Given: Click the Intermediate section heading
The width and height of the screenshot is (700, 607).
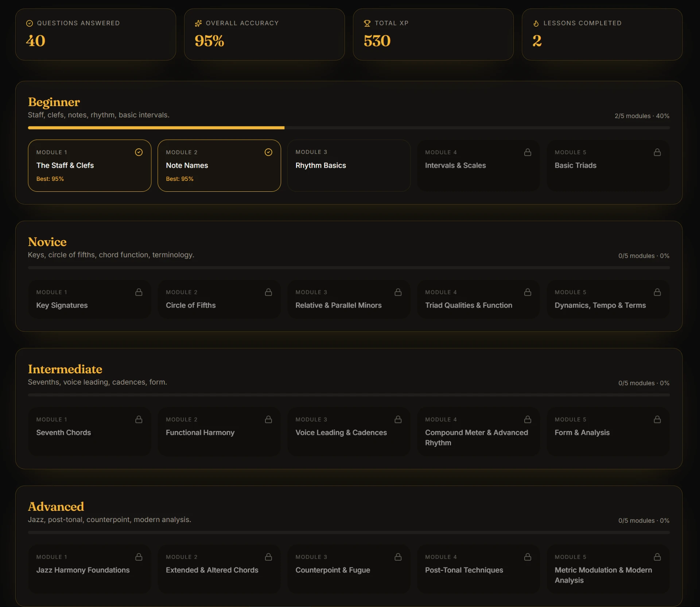Looking at the screenshot, I should tap(65, 369).
